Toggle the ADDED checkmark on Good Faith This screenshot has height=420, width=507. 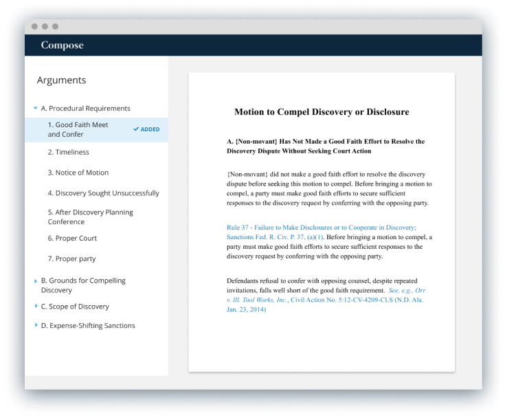[146, 129]
